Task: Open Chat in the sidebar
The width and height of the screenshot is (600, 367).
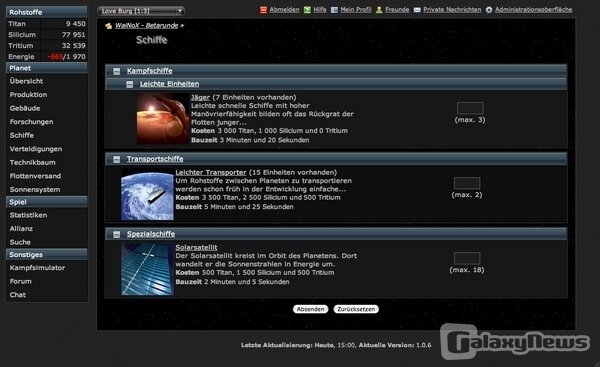Action: coord(18,295)
